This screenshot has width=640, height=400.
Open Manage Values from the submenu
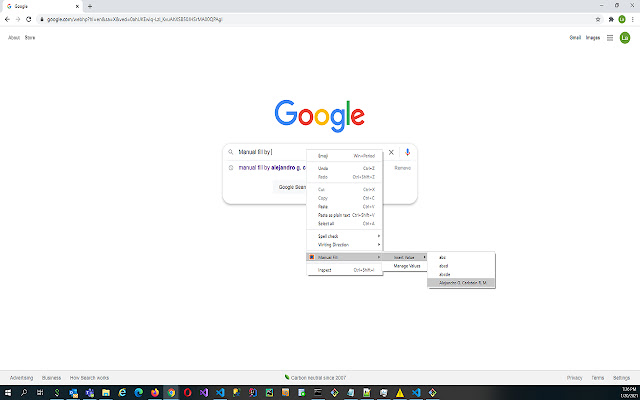[405, 266]
